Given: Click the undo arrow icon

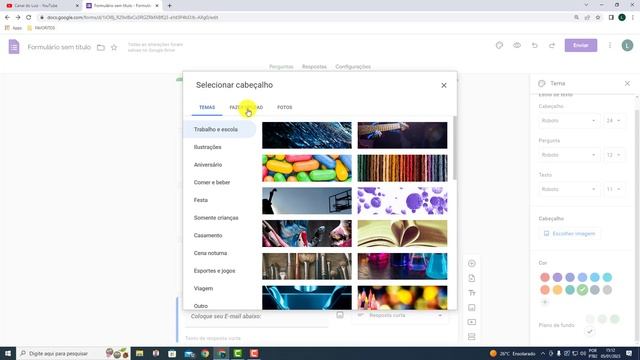Looking at the screenshot, I should point(535,45).
